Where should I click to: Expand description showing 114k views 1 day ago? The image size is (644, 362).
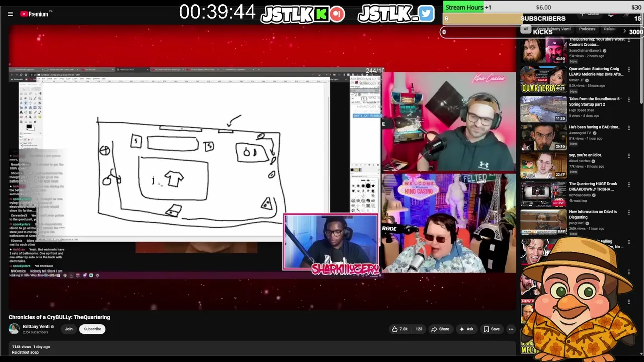click(x=262, y=349)
